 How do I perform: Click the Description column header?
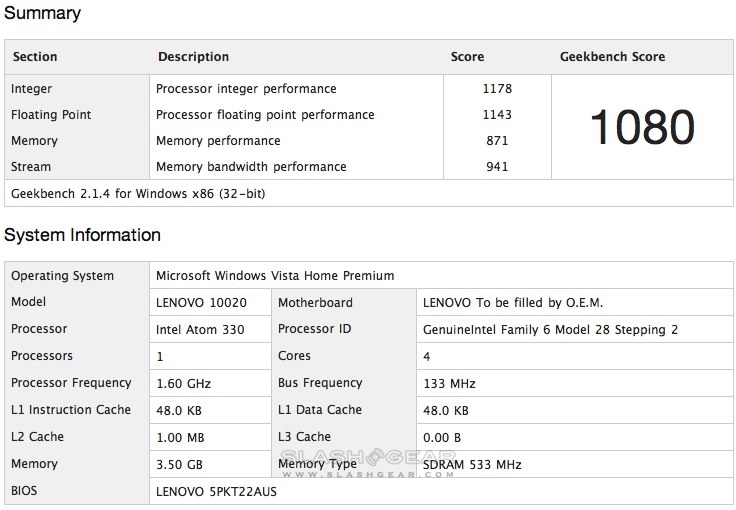click(x=193, y=57)
